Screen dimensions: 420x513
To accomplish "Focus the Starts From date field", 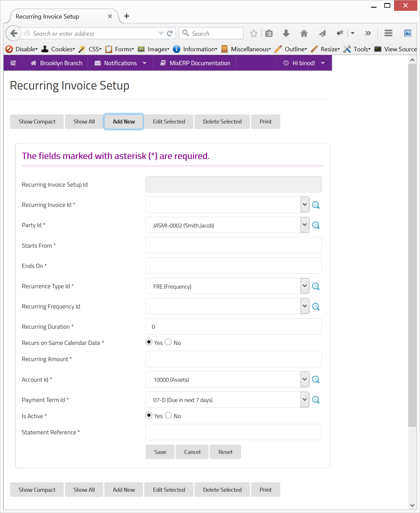I will click(233, 245).
